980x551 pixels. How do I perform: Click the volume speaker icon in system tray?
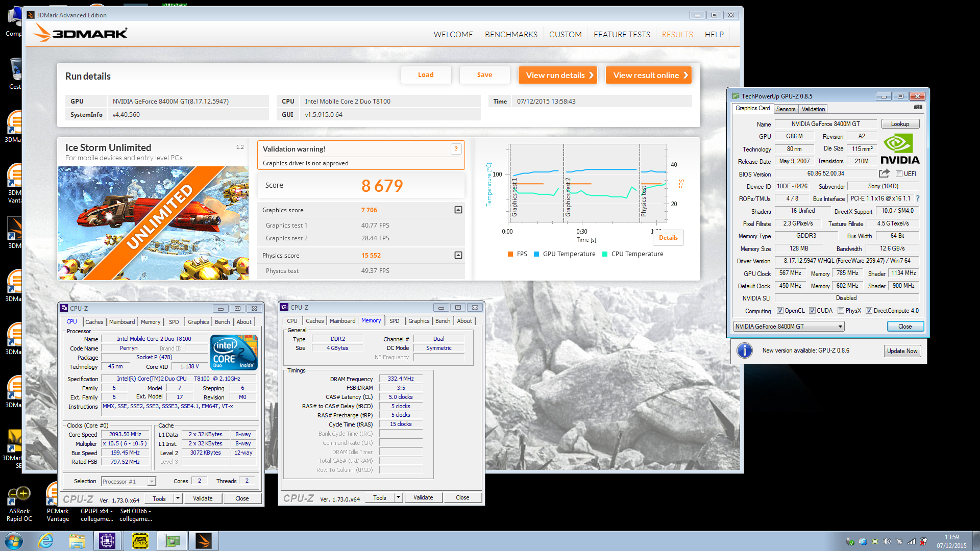coord(887,541)
